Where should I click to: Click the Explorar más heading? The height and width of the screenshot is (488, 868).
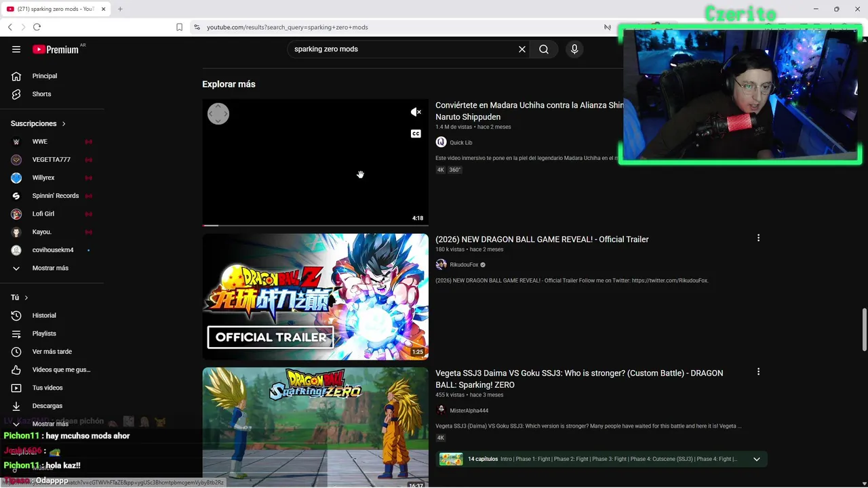tap(229, 84)
